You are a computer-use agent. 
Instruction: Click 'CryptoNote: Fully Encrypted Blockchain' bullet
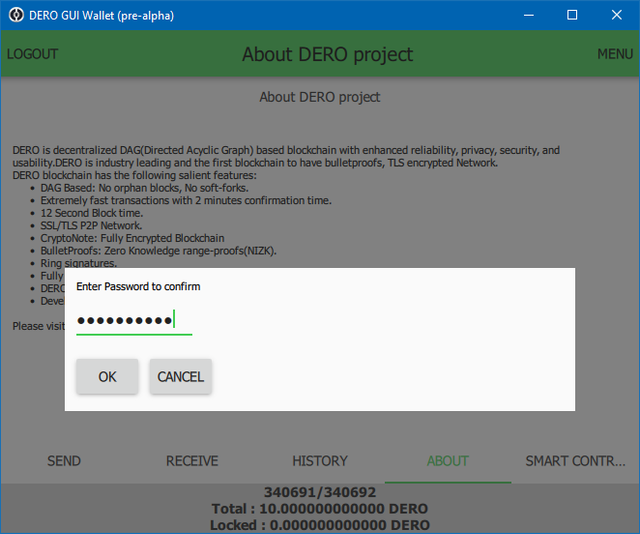133,238
